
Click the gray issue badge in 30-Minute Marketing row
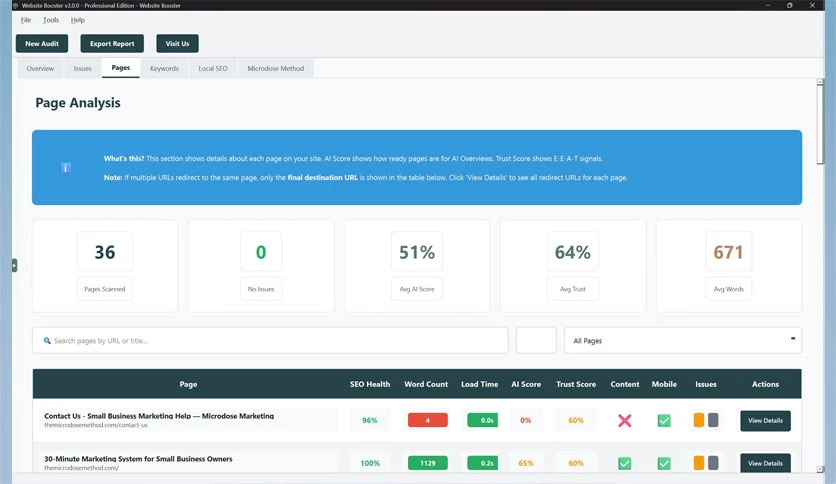point(713,463)
